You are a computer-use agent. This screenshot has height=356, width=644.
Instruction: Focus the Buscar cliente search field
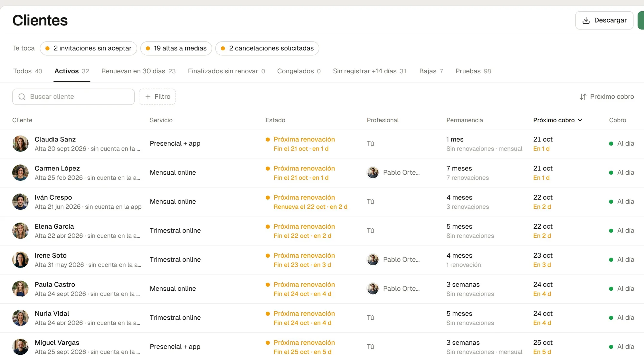[x=73, y=97]
